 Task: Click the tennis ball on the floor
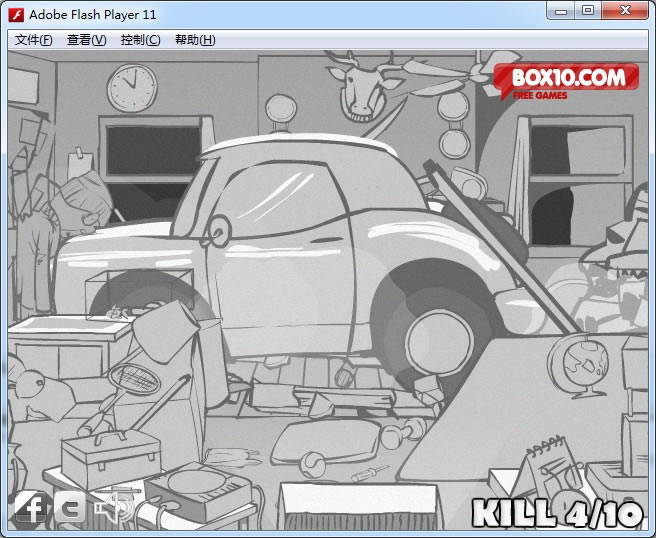313,462
